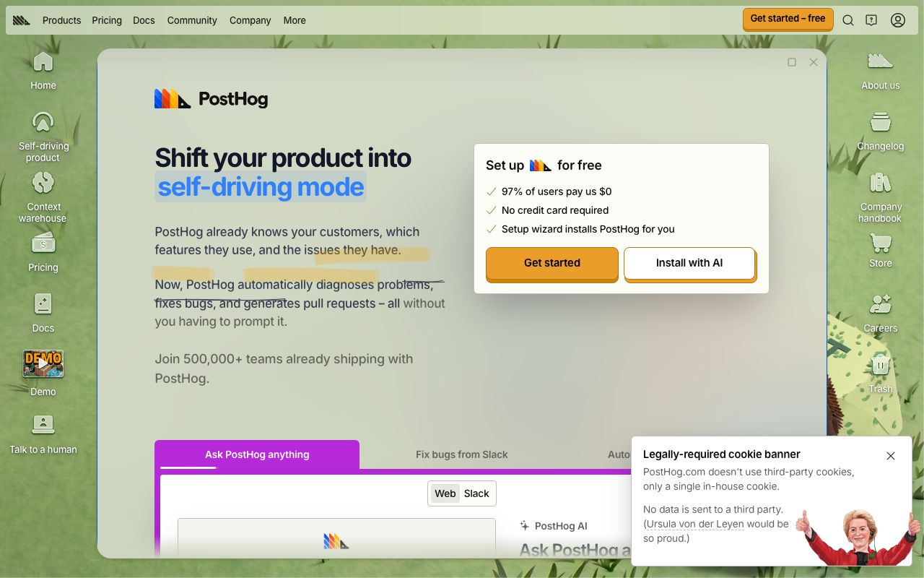Close the PostHog window

pyautogui.click(x=814, y=62)
